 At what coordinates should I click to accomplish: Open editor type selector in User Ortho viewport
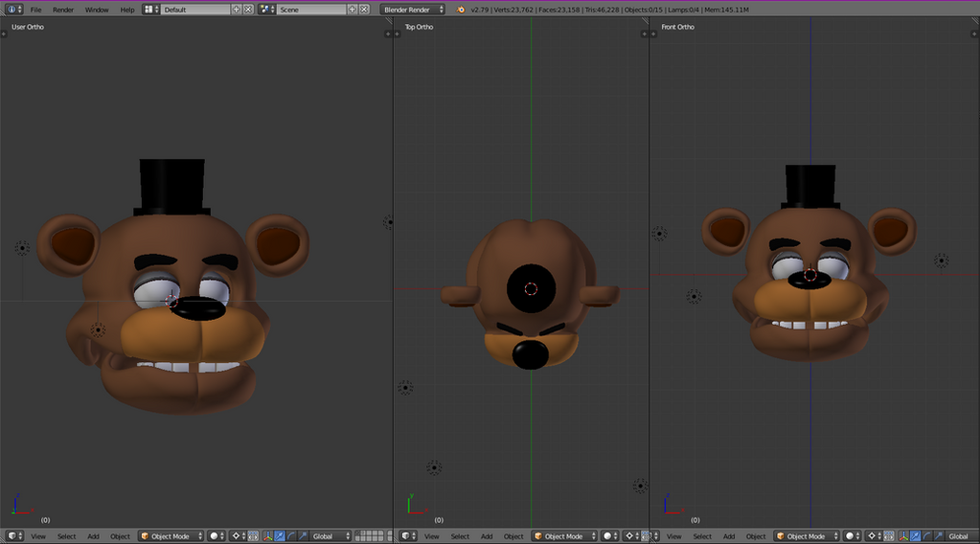15,536
